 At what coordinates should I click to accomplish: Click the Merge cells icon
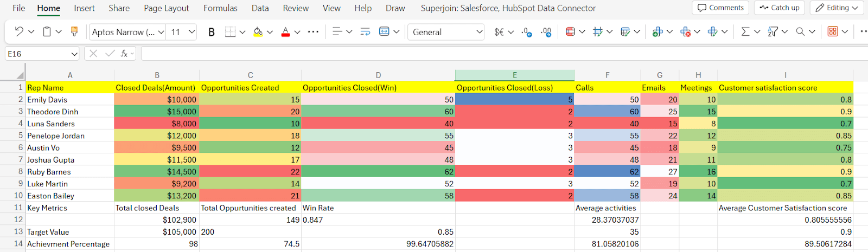pyautogui.click(x=384, y=32)
